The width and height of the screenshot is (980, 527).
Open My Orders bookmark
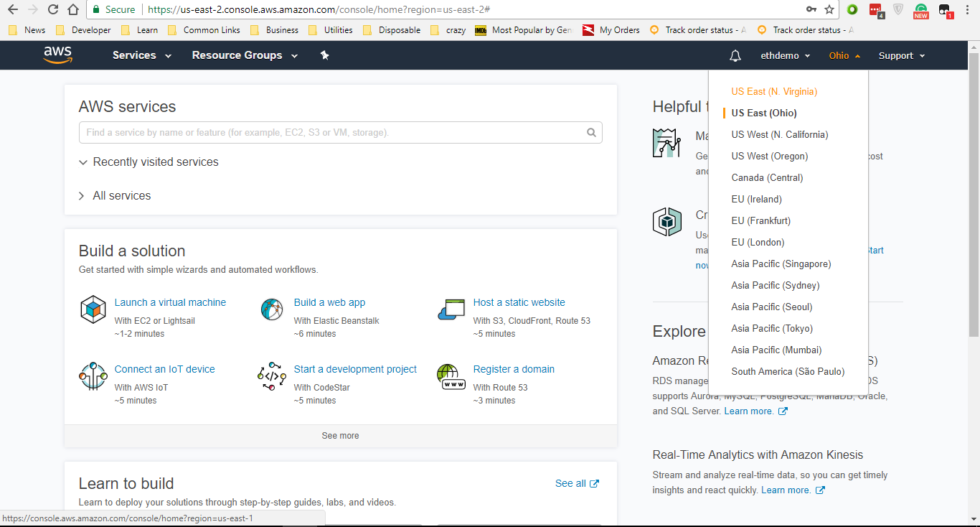coord(611,30)
